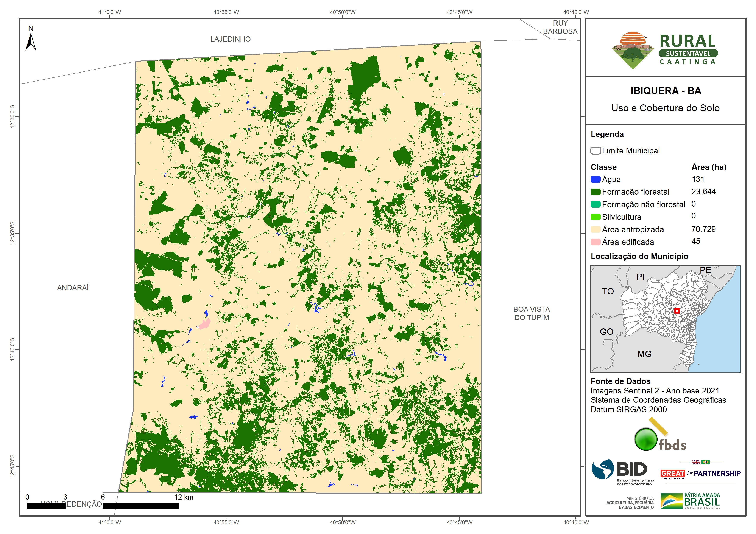
Task: Click the pink Área edificada swatch
Action: coord(595,242)
